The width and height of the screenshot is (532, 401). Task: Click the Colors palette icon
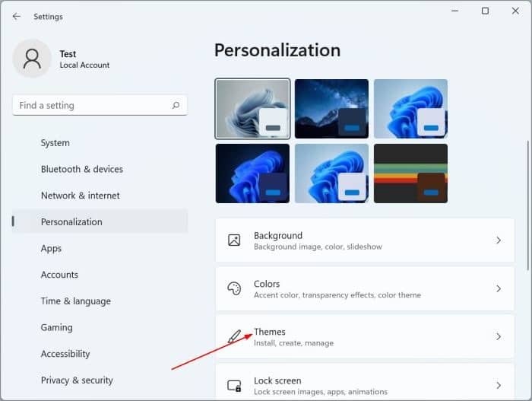point(234,288)
